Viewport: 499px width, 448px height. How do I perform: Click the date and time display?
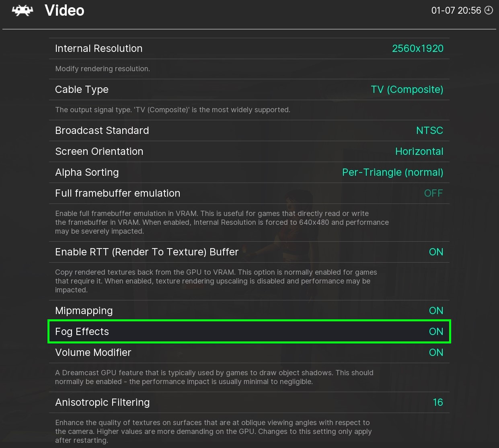pos(456,10)
